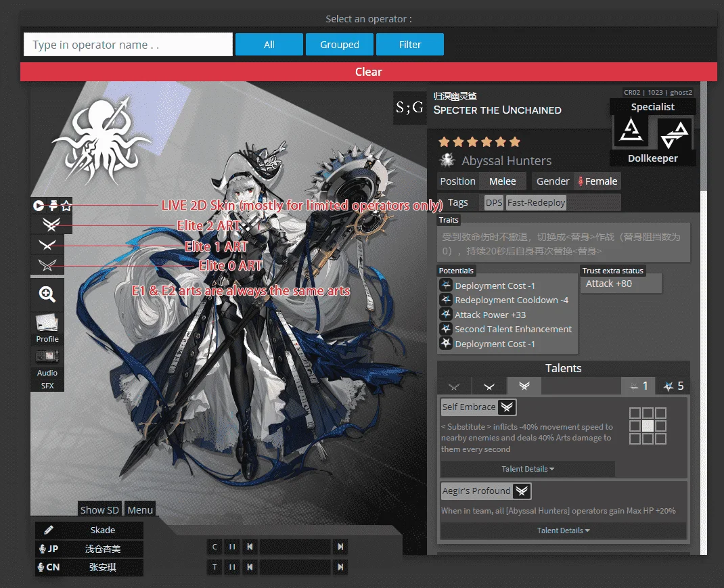Toggle Show SD chibi sprite
Viewport: 724px width, 588px height.
(x=99, y=510)
